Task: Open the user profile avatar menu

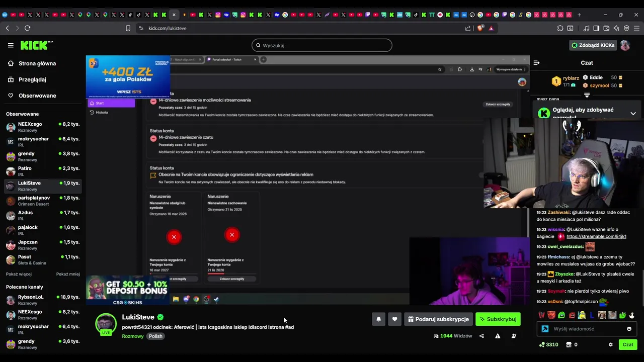Action: point(625,45)
